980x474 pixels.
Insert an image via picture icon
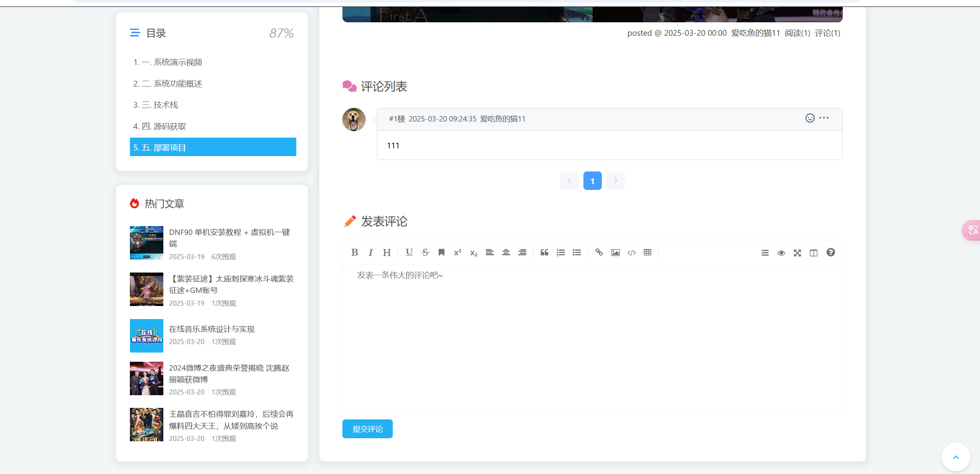tap(615, 253)
